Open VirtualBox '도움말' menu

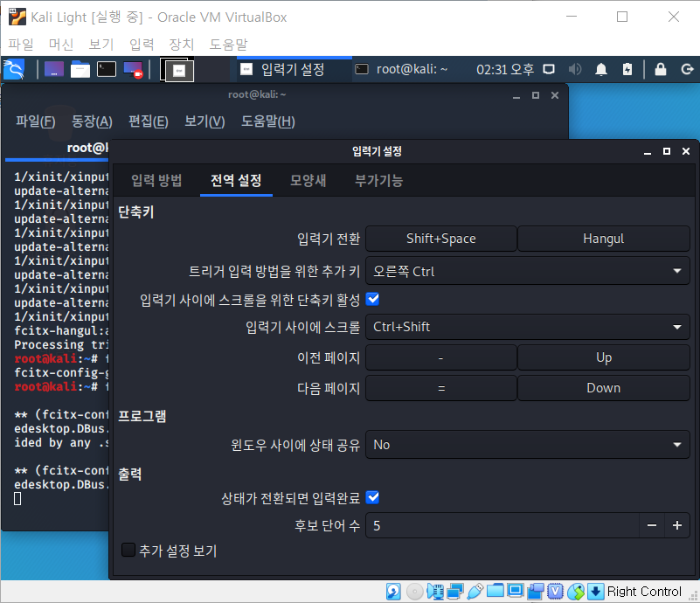228,45
